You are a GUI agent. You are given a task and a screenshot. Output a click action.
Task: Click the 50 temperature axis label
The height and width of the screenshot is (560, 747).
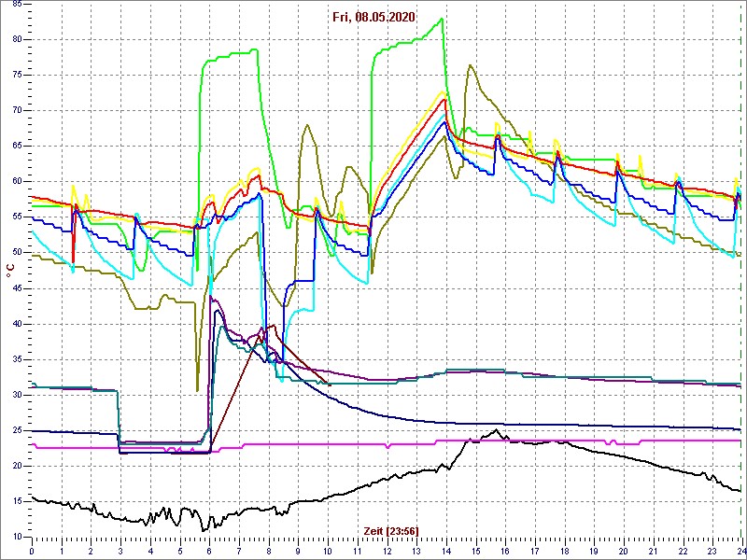pos(16,253)
